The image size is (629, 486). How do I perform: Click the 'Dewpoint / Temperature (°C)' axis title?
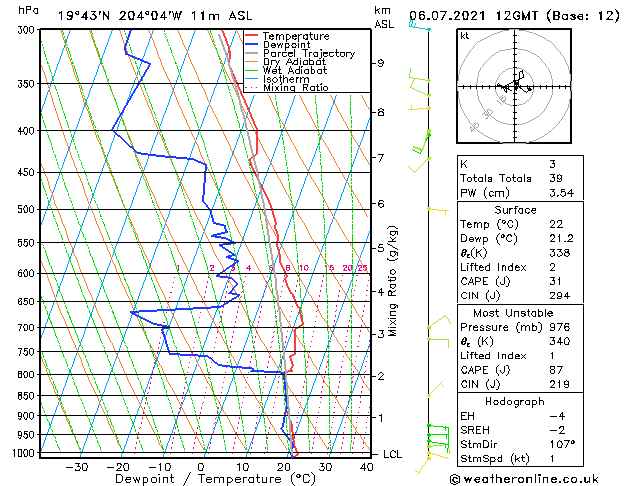(x=215, y=479)
